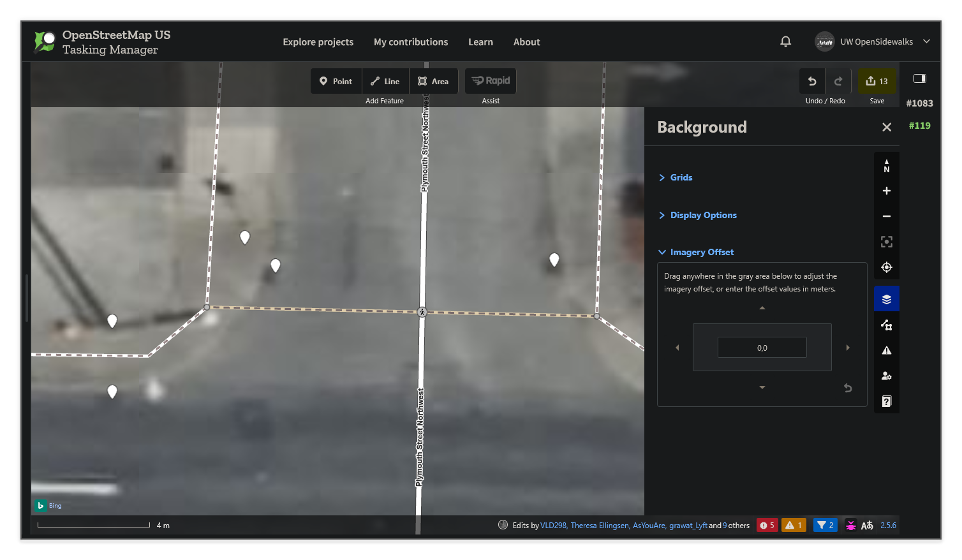
Task: Open editor version 2.5.6 changelog link
Action: [889, 525]
